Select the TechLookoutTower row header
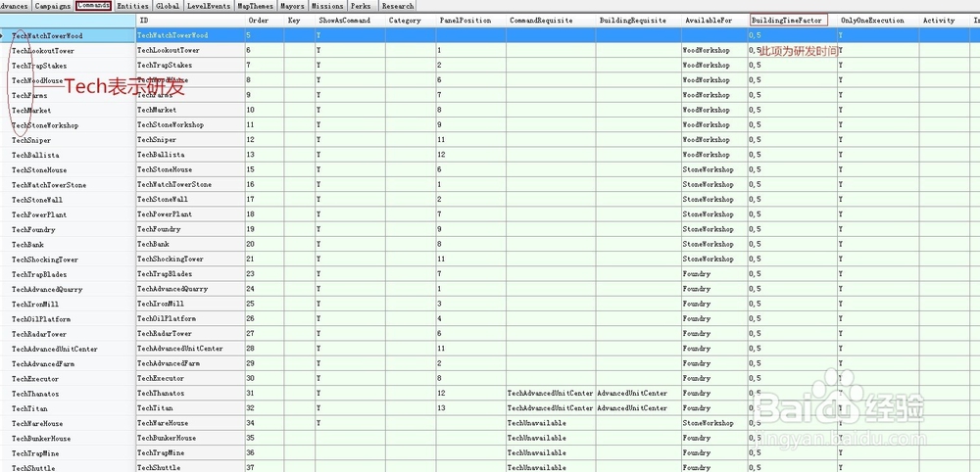The image size is (980, 472). (68, 51)
